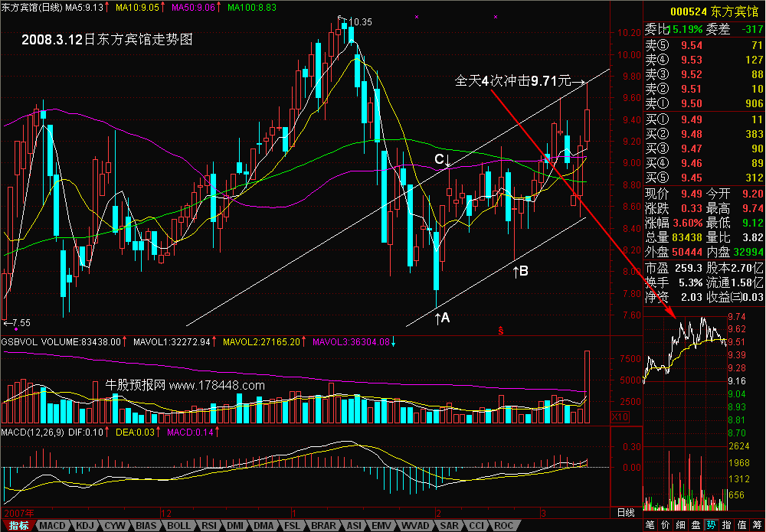Switch to the WVAD indicator tab
The height and width of the screenshot is (532, 766).
point(415,526)
